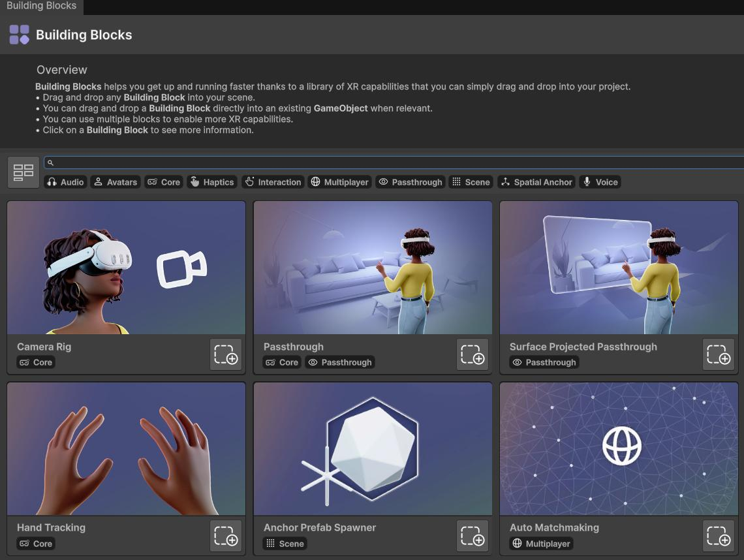Image resolution: width=744 pixels, height=560 pixels.
Task: Add the Camera Rig block to scene
Action: coord(226,354)
